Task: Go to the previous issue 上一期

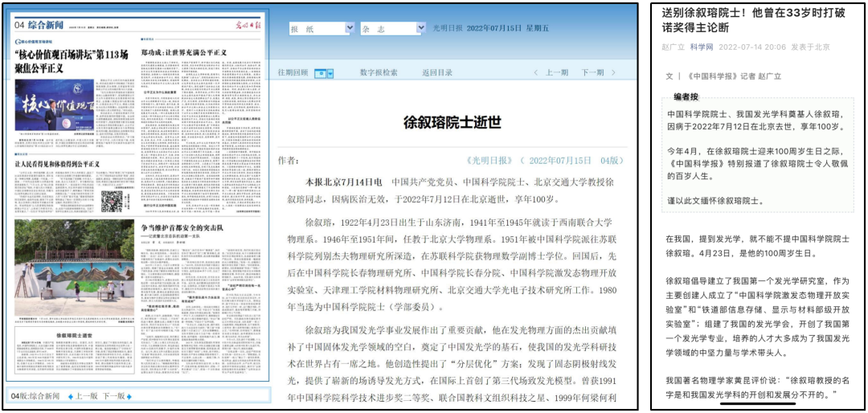Action: pos(557,72)
